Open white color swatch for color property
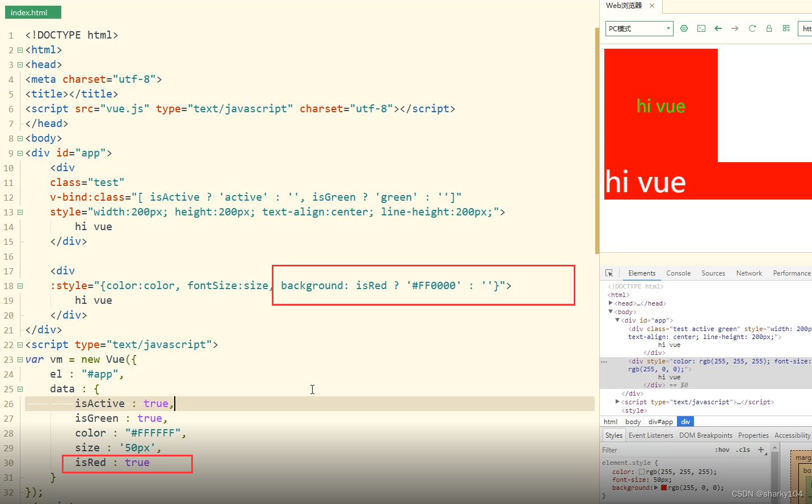 (x=642, y=472)
